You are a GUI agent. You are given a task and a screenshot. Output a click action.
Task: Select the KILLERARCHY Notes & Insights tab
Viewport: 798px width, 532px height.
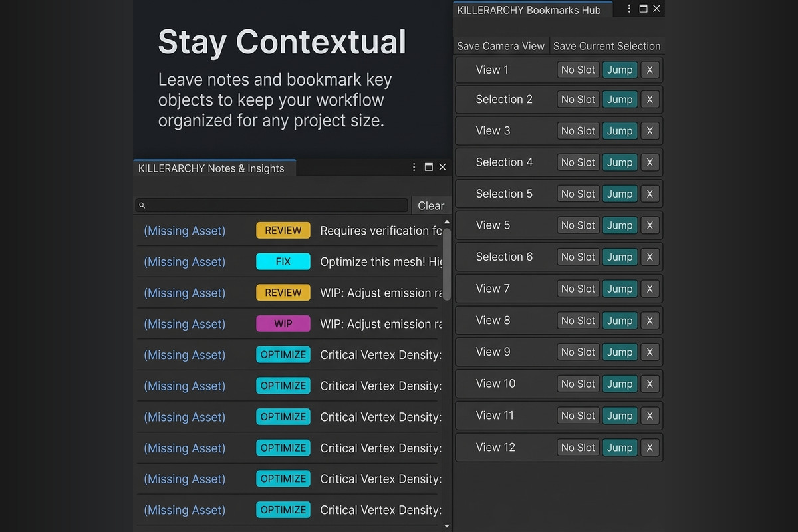click(x=214, y=168)
